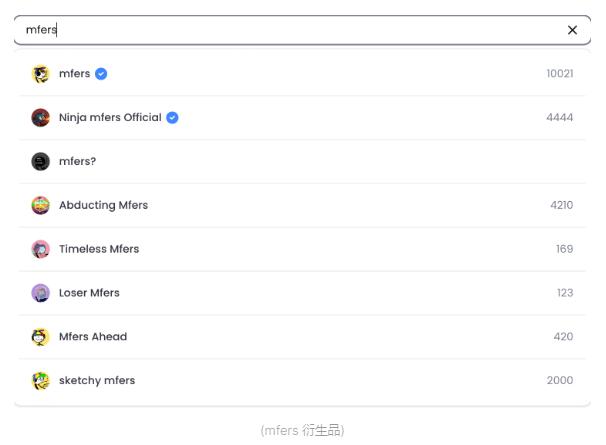Select the mfers search result
The width and height of the screenshot is (606, 445).
[x=75, y=74]
